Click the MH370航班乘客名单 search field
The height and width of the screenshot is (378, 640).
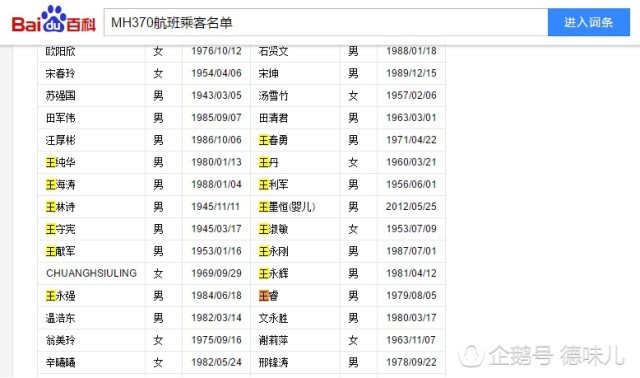click(x=326, y=22)
